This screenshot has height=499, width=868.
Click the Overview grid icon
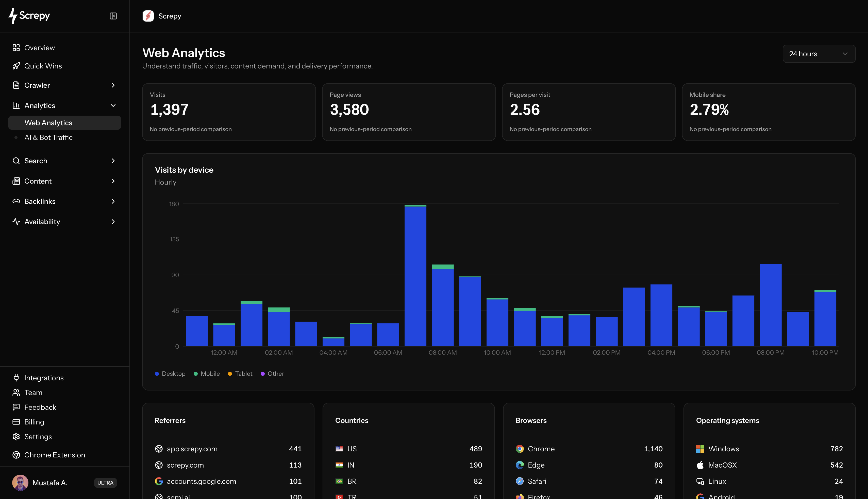[16, 48]
